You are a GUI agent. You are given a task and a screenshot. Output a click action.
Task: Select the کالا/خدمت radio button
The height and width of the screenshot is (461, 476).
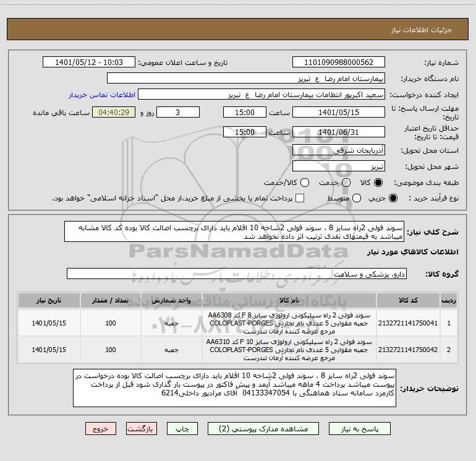pos(305,183)
